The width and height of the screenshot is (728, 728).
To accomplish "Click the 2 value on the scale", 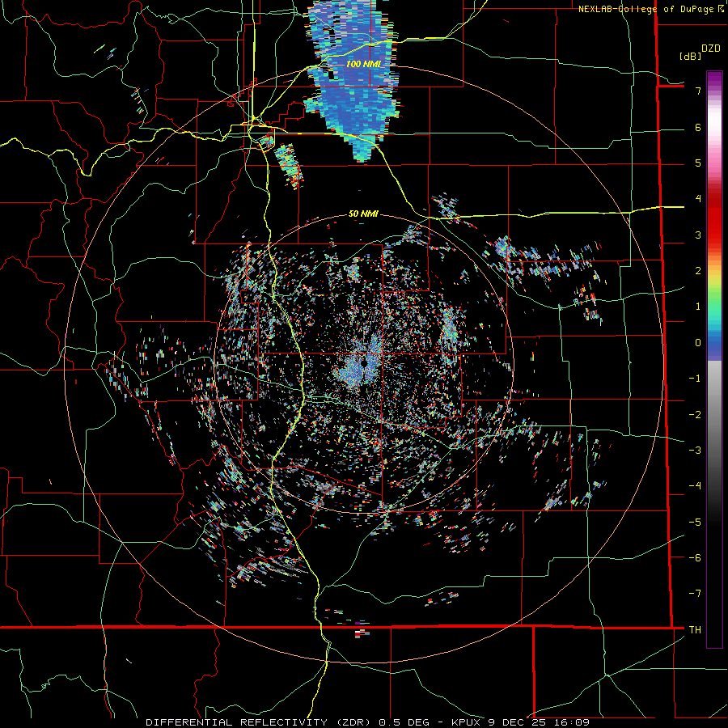I will tap(698, 271).
